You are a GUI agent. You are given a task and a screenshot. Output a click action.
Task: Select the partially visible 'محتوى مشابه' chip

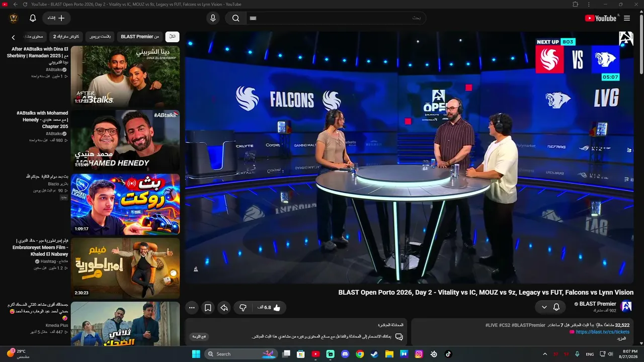click(34, 37)
